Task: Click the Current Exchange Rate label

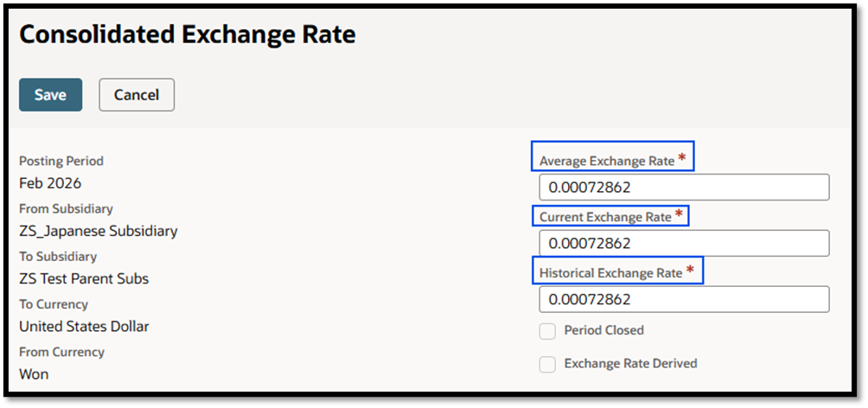Action: [605, 217]
